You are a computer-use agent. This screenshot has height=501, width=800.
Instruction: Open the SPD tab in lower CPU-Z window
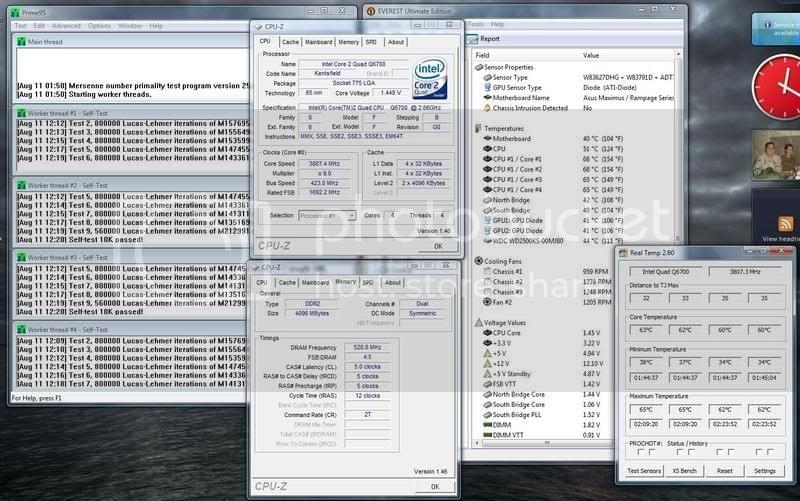(x=367, y=282)
